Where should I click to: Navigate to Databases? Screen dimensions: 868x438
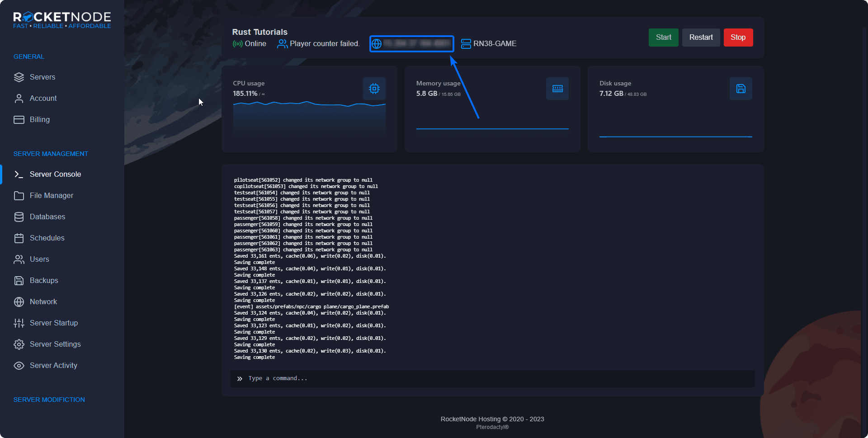click(x=47, y=217)
